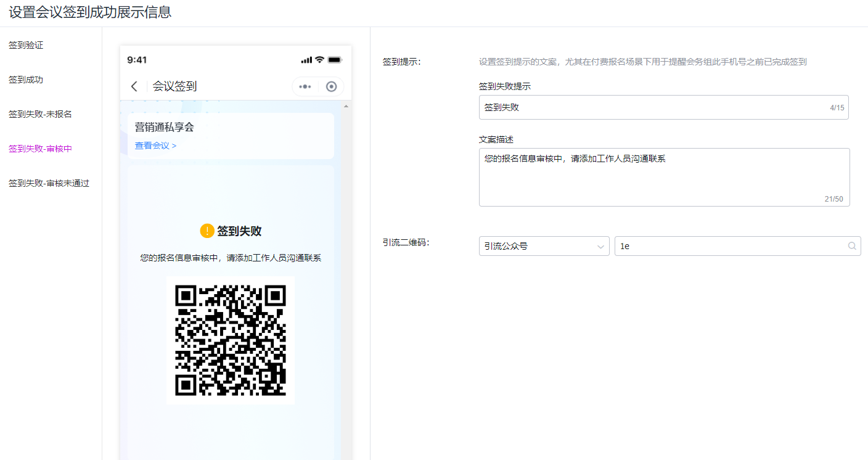Click the search icon in 1e field
This screenshot has height=460, width=868.
pyautogui.click(x=852, y=246)
